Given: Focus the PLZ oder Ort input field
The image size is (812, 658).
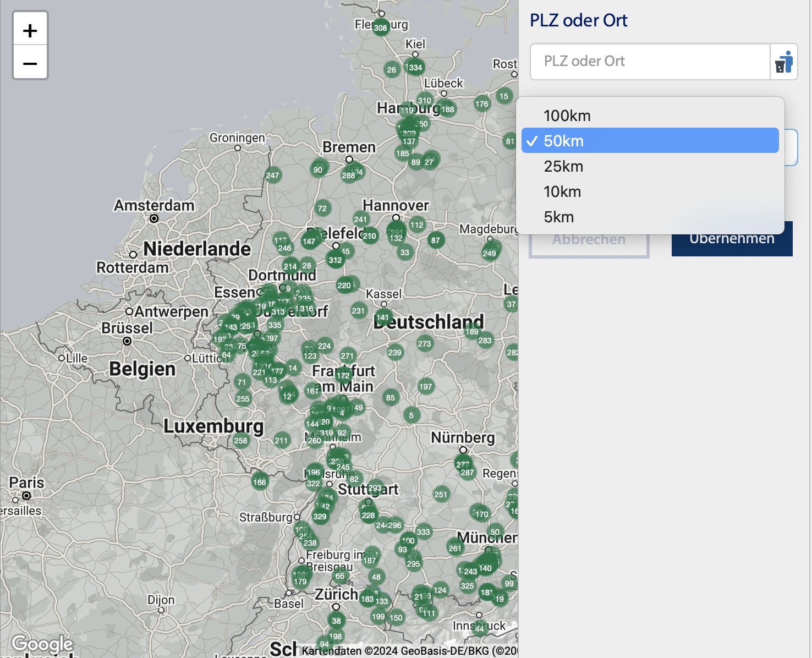Looking at the screenshot, I should point(649,62).
